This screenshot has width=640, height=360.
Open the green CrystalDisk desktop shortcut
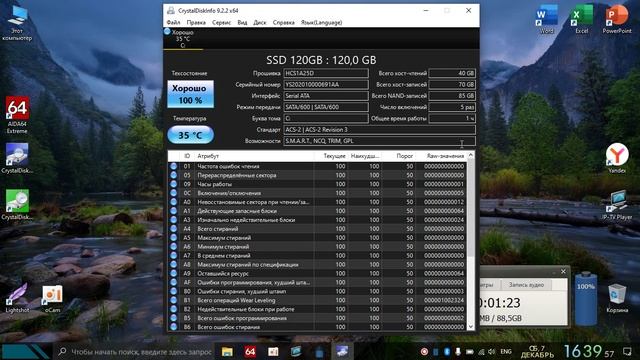click(17, 205)
